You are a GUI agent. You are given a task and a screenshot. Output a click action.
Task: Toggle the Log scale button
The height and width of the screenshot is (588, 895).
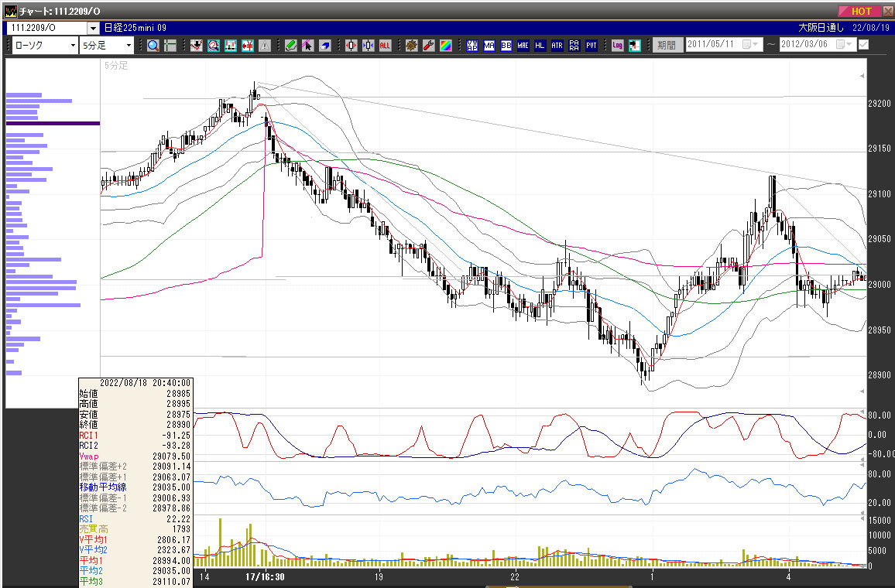618,46
